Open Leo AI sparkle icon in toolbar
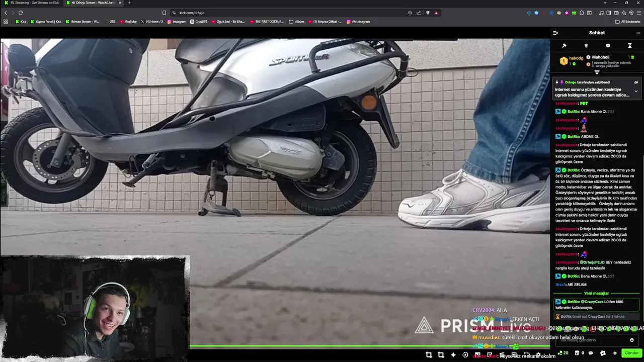The height and width of the screenshot is (362, 644). tap(624, 13)
